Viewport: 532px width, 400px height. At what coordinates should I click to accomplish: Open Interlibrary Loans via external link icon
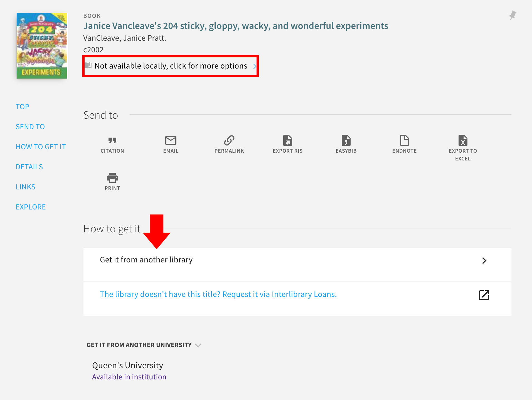point(484,295)
